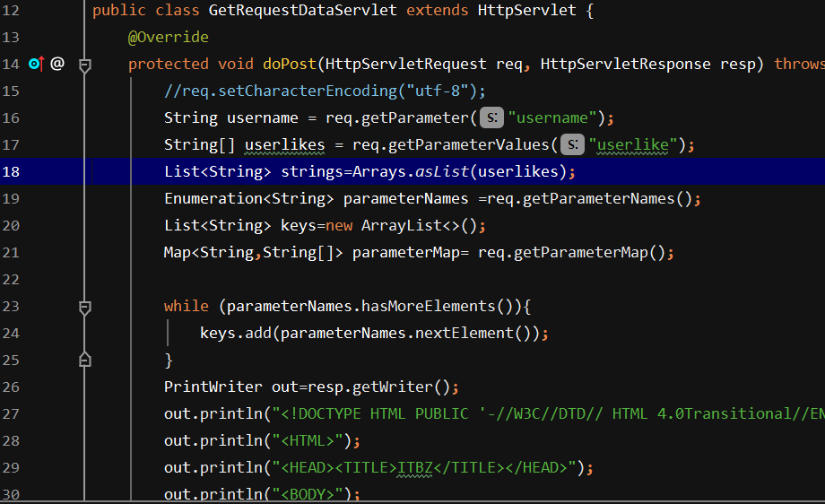Click Enumeration<String> on line 19
The image size is (825, 504).
click(249, 198)
